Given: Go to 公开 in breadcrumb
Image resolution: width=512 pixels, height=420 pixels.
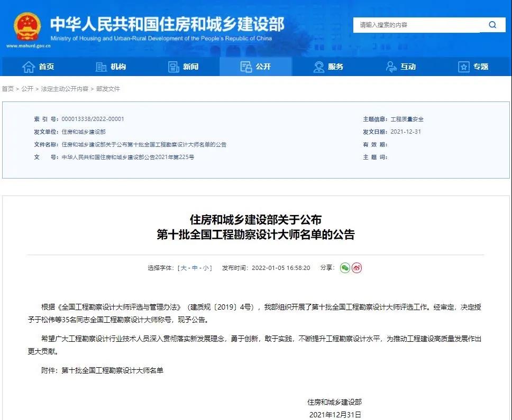Looking at the screenshot, I should click(x=28, y=89).
